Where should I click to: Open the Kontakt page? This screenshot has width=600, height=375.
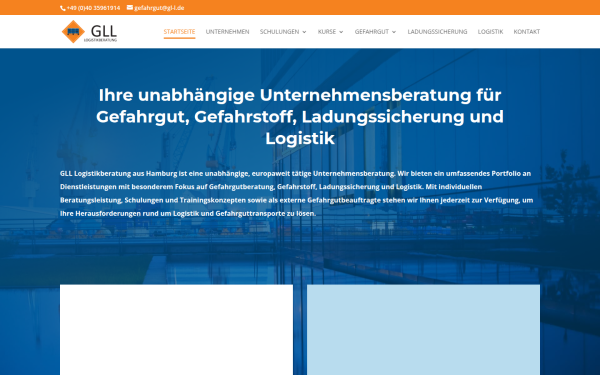tap(527, 32)
